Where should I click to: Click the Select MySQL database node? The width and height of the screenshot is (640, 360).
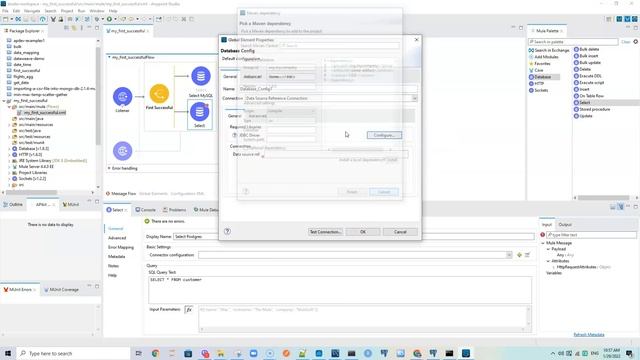[201, 76]
